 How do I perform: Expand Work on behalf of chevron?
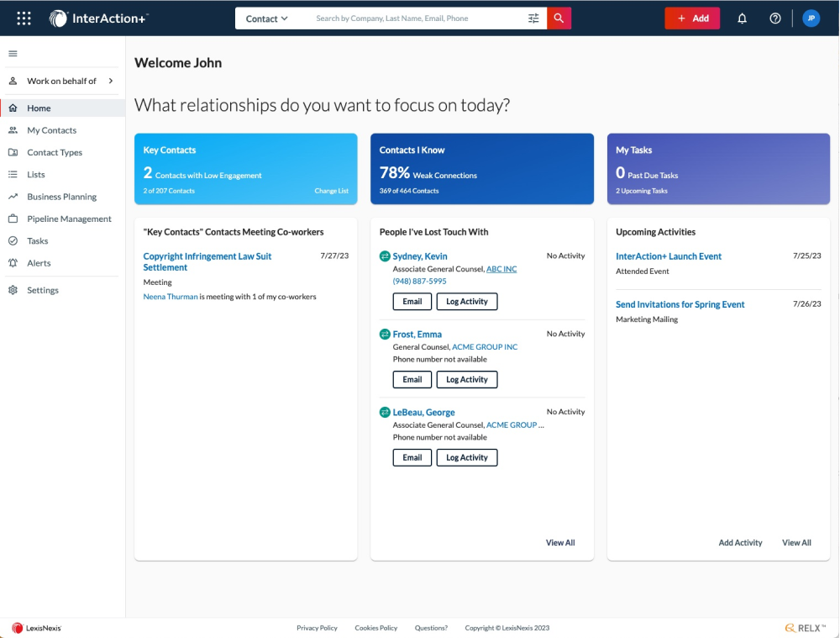(111, 81)
